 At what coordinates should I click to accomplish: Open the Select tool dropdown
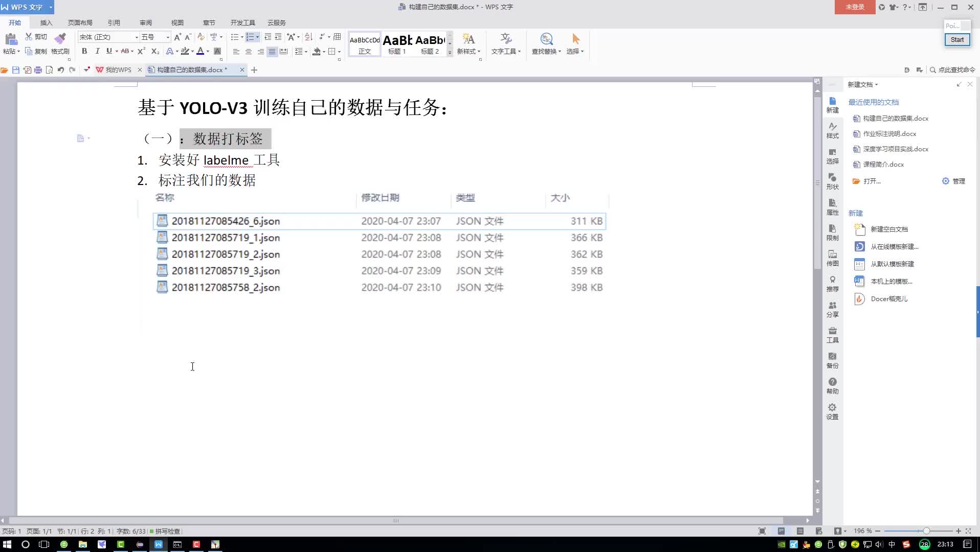click(x=575, y=51)
